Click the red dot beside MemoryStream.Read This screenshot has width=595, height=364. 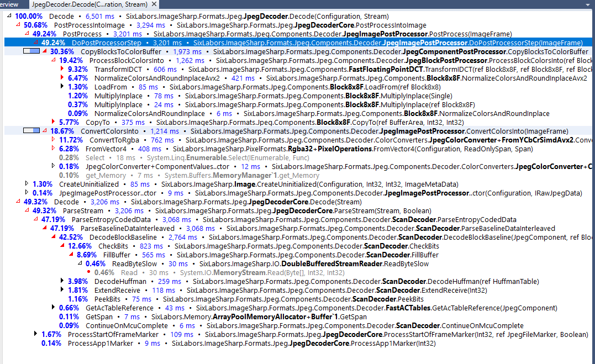tap(88, 272)
